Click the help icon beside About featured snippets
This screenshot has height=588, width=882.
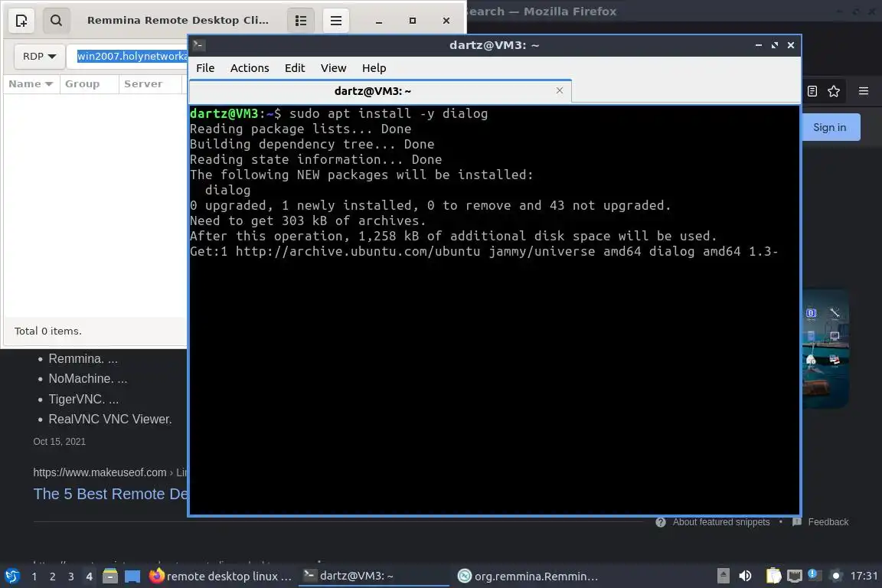click(x=661, y=522)
